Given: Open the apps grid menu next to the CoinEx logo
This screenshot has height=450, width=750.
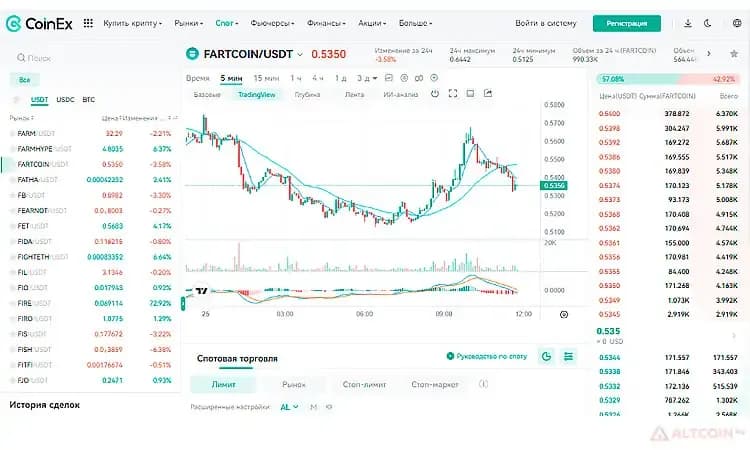Looking at the screenshot, I should [x=88, y=23].
